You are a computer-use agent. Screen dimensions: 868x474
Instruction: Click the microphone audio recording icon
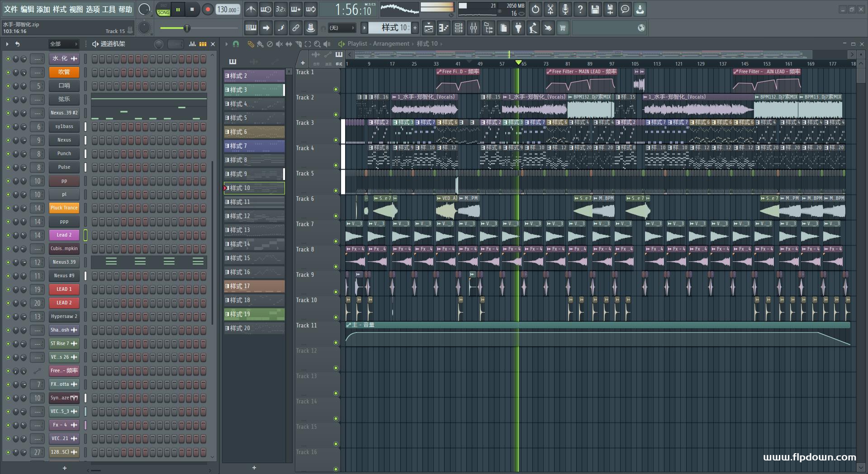(x=565, y=9)
